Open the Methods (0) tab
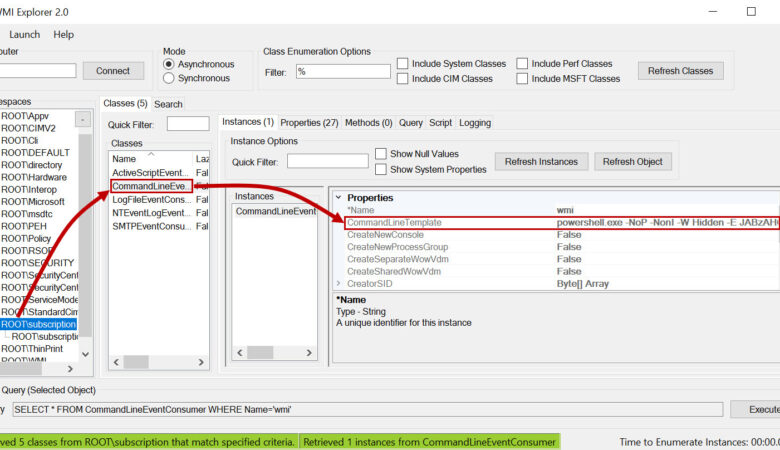Screen dimensions: 780x450 [x=369, y=123]
